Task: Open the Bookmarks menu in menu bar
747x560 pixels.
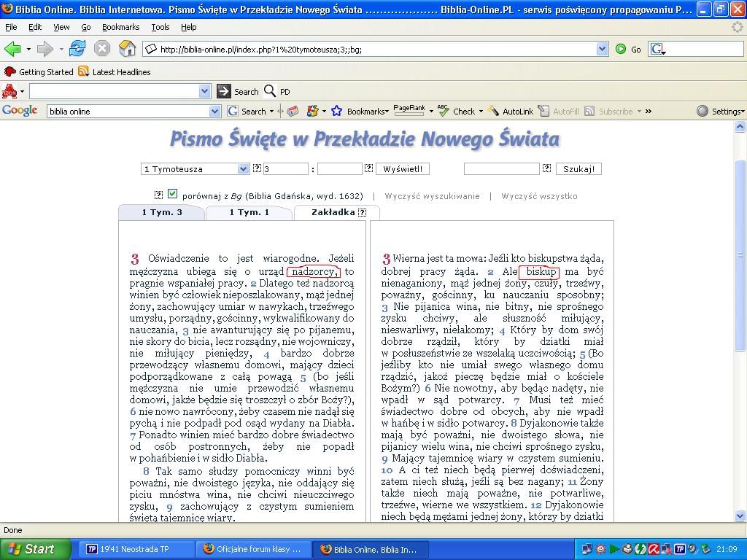Action: tap(120, 27)
